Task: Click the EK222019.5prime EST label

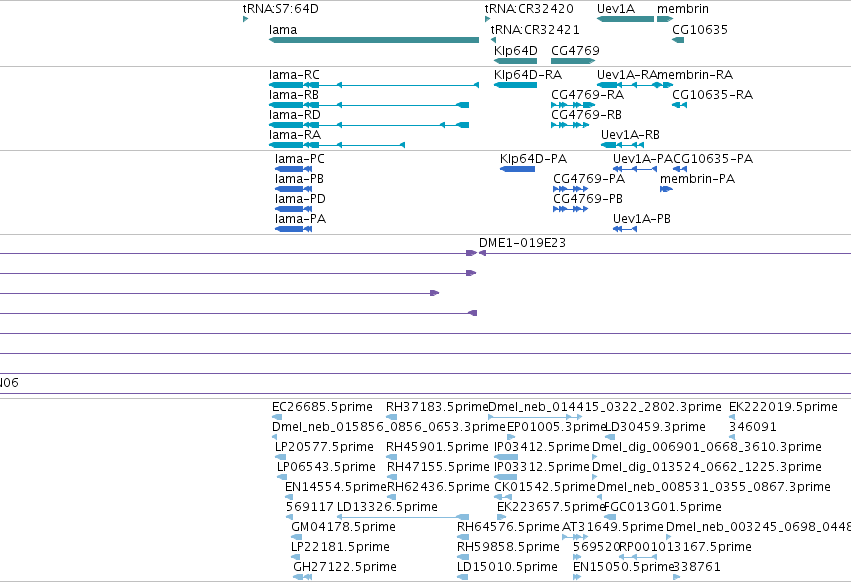Action: click(x=783, y=407)
